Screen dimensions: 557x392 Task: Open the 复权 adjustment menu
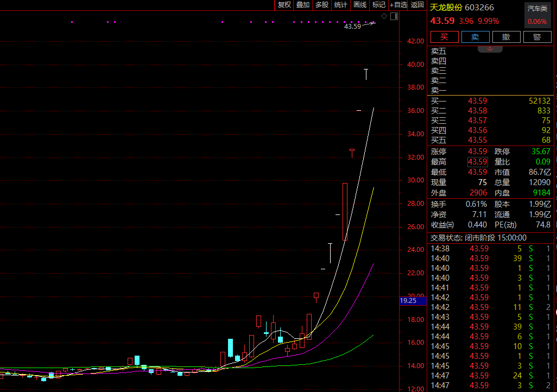tap(284, 5)
